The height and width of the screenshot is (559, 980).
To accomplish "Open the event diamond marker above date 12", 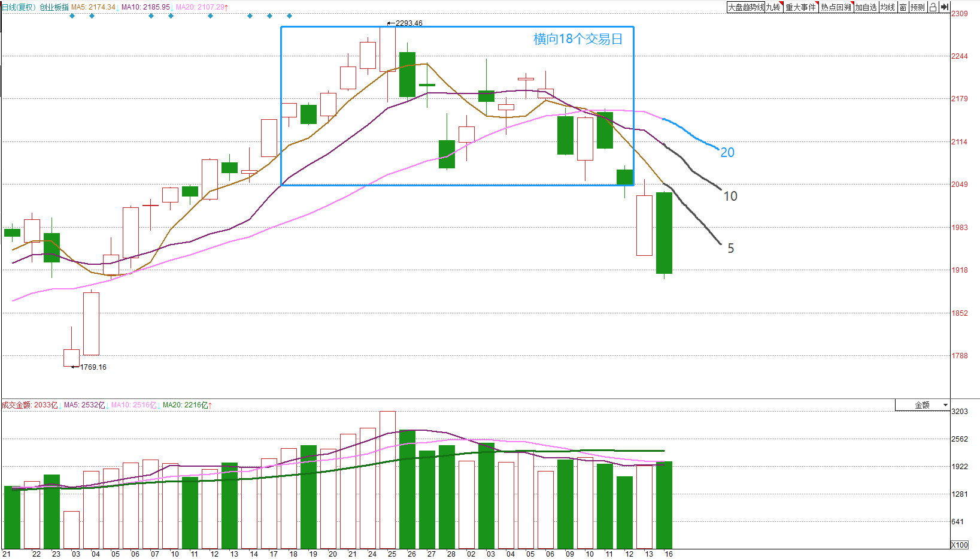I will pyautogui.click(x=211, y=16).
